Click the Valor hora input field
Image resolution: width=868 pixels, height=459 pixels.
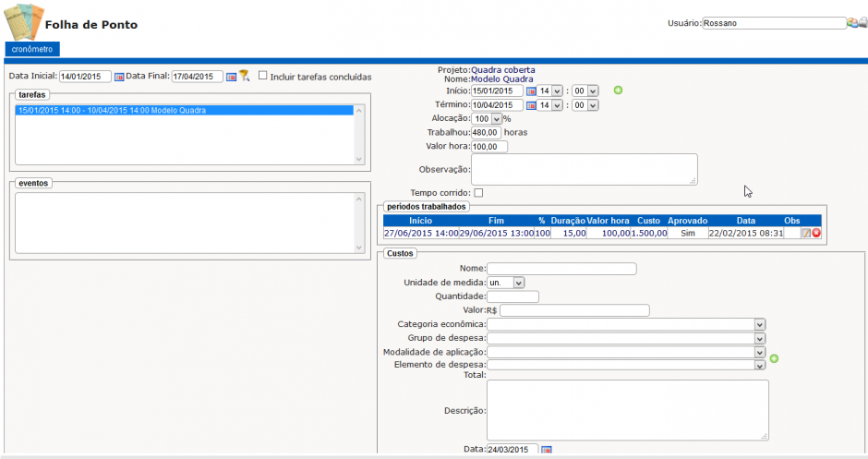tap(488, 147)
